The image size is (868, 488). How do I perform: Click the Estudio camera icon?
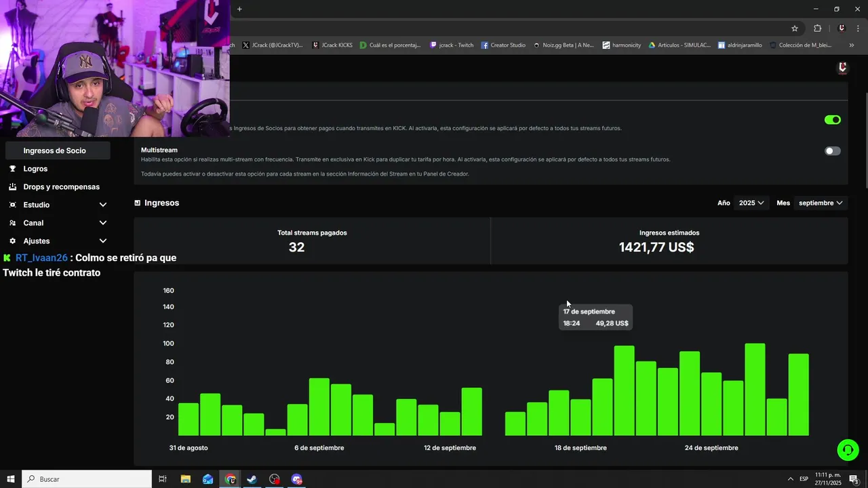click(x=13, y=205)
